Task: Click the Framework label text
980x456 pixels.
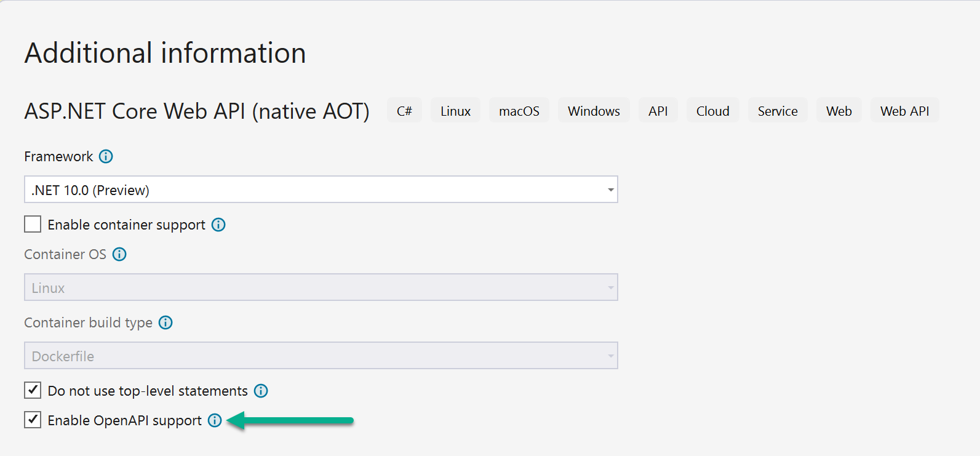Action: (58, 156)
